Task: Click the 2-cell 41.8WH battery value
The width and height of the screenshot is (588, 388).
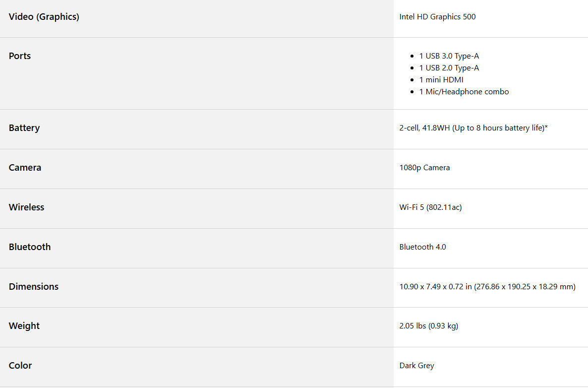Action: pyautogui.click(x=473, y=128)
